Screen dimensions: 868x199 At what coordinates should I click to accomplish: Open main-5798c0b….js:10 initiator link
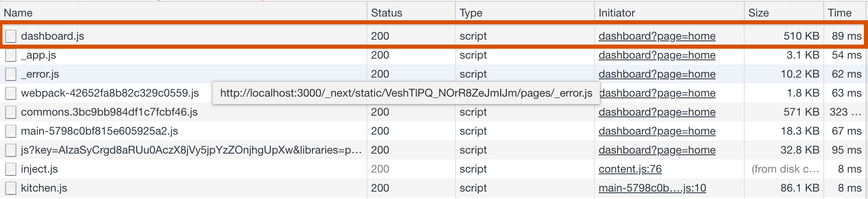coord(652,188)
